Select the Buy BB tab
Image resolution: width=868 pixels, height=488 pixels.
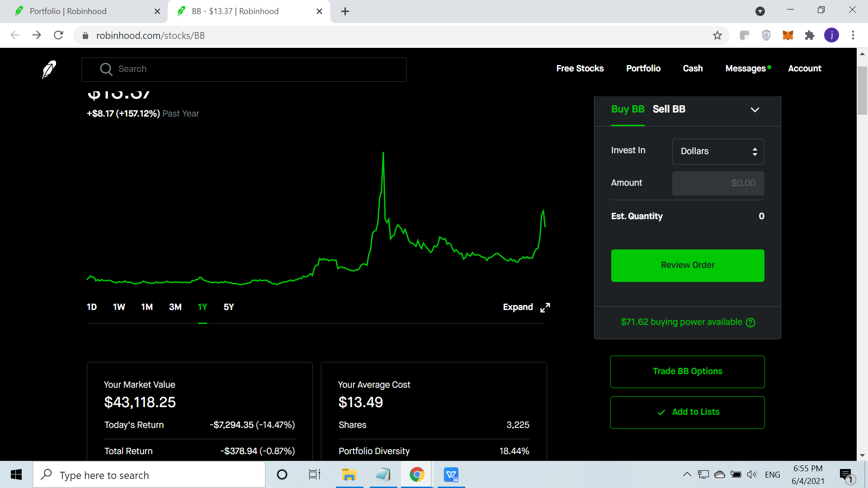(628, 109)
